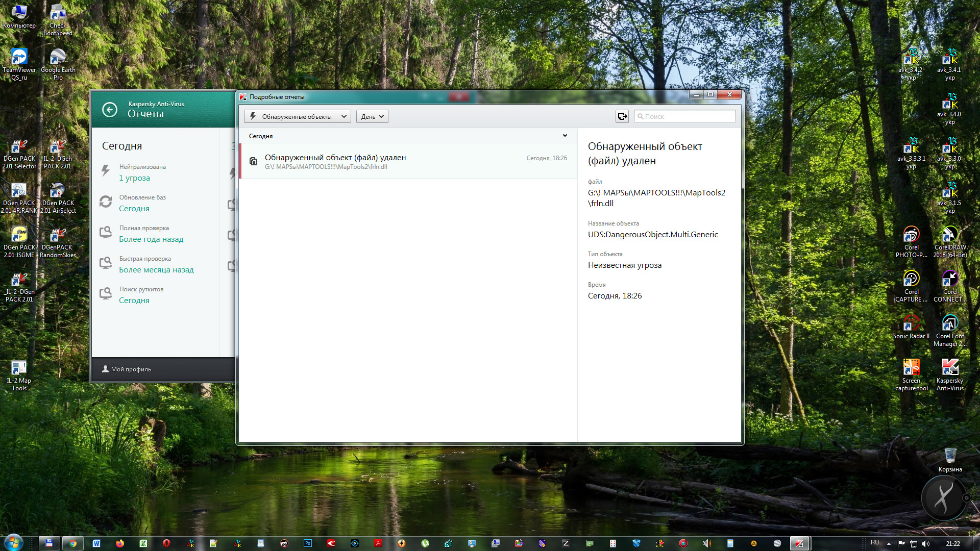Open the Kaspersky Anti-Virus desktop shortcut
980x551 pixels.
click(950, 368)
